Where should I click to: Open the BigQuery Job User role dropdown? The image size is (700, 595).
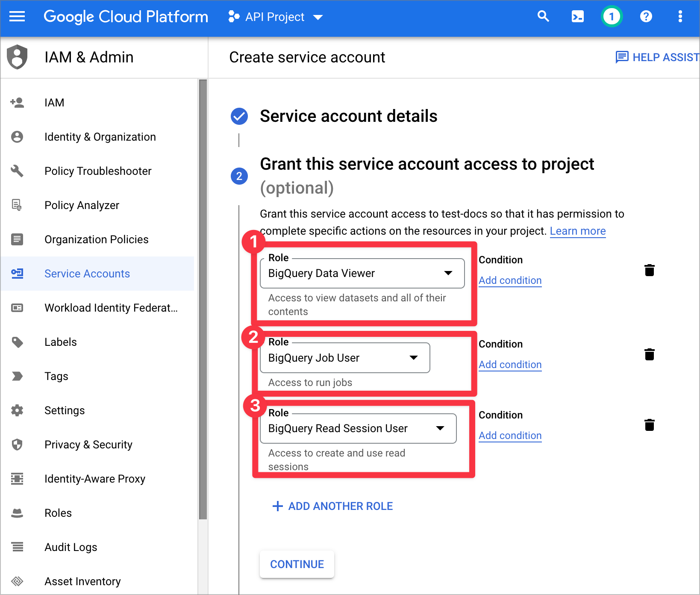coord(345,358)
